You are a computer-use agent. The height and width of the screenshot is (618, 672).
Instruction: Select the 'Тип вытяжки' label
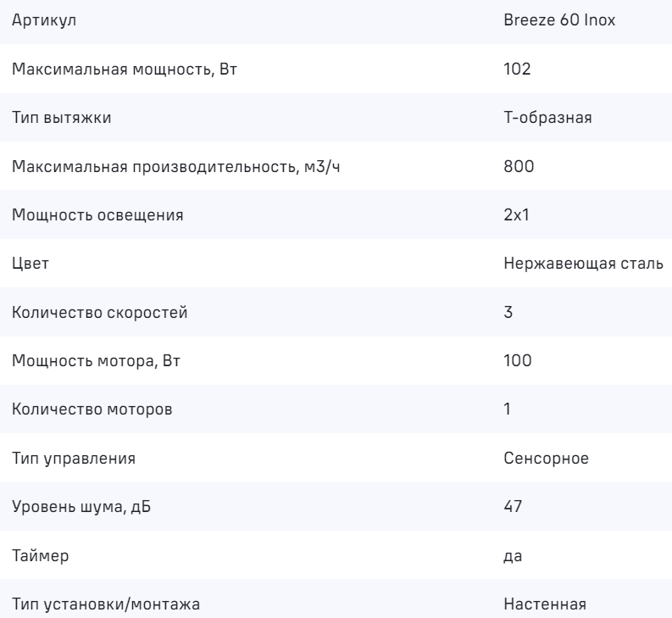[54, 117]
